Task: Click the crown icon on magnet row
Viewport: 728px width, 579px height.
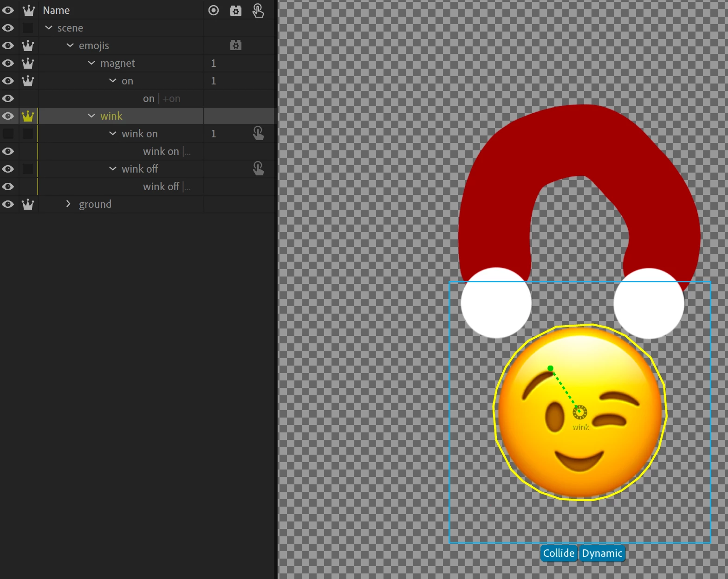Action: [x=28, y=63]
